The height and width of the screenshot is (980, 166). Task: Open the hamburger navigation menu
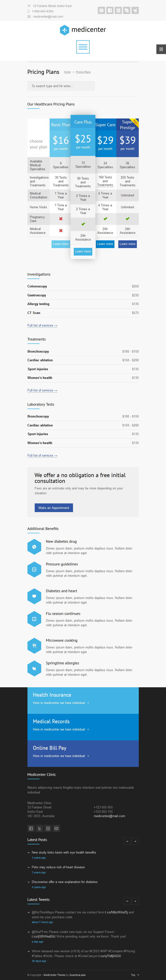tap(83, 47)
